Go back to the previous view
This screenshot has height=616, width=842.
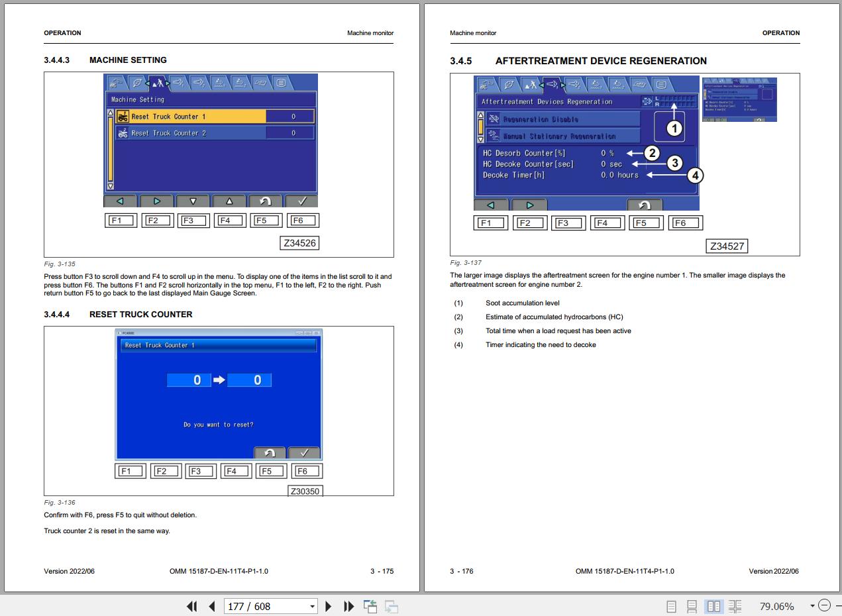click(370, 606)
